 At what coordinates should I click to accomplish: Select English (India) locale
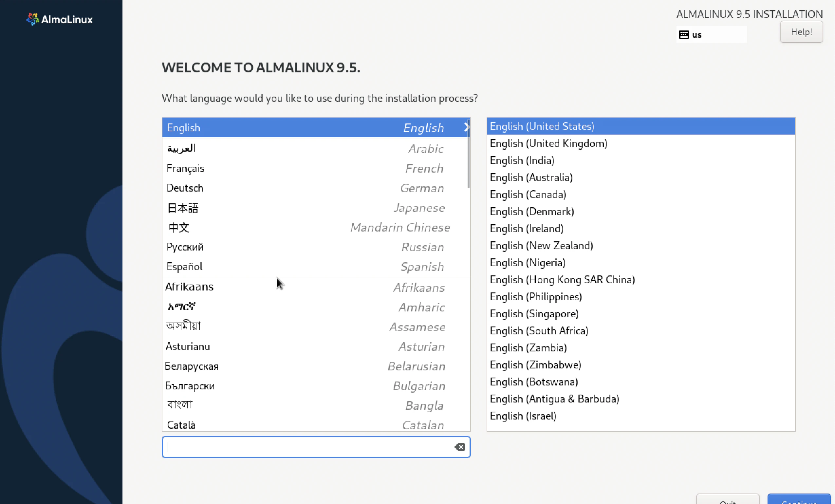(641, 160)
